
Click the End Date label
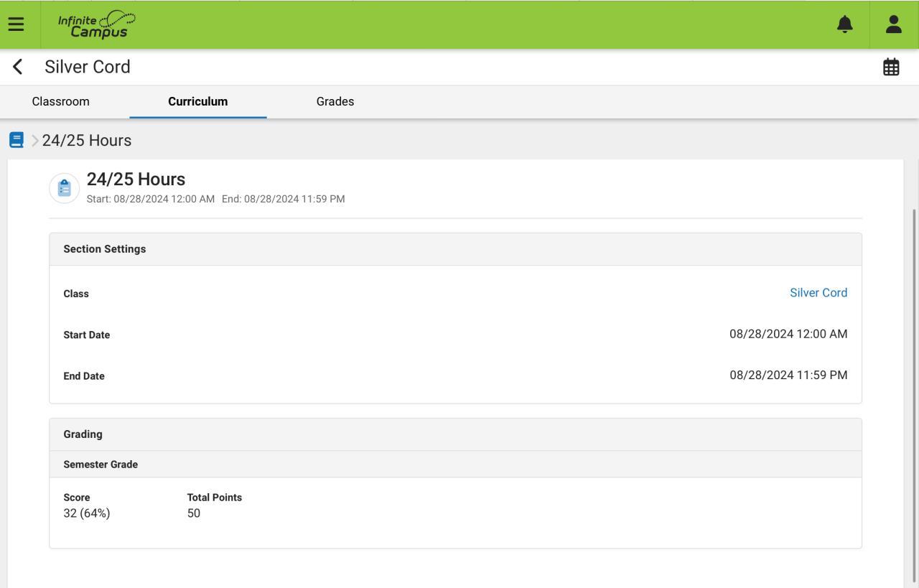point(84,376)
